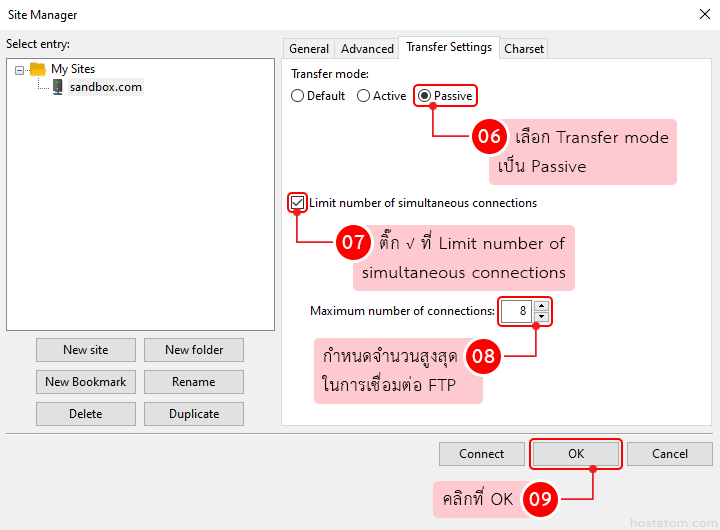Toggle Limit number of simultaneous connections checkbox
The image size is (720, 530).
297,203
